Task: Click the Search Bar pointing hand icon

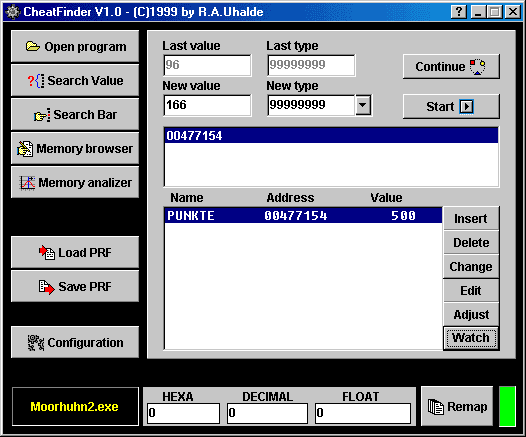Action: point(42,115)
